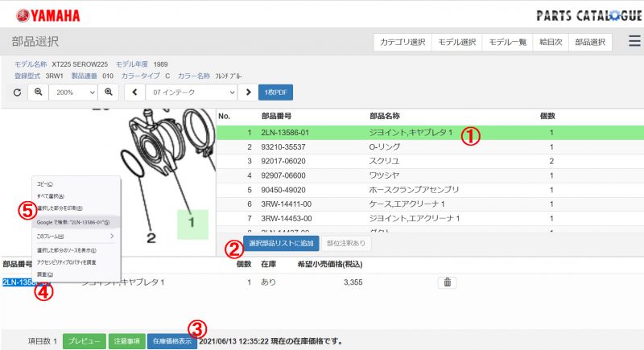Go to next diagram with right arrow

point(248,93)
